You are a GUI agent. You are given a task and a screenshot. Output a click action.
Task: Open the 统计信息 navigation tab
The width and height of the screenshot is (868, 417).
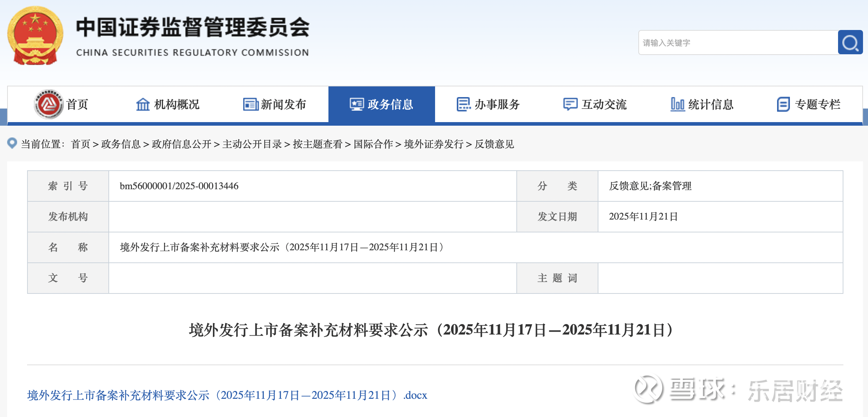pyautogui.click(x=710, y=104)
